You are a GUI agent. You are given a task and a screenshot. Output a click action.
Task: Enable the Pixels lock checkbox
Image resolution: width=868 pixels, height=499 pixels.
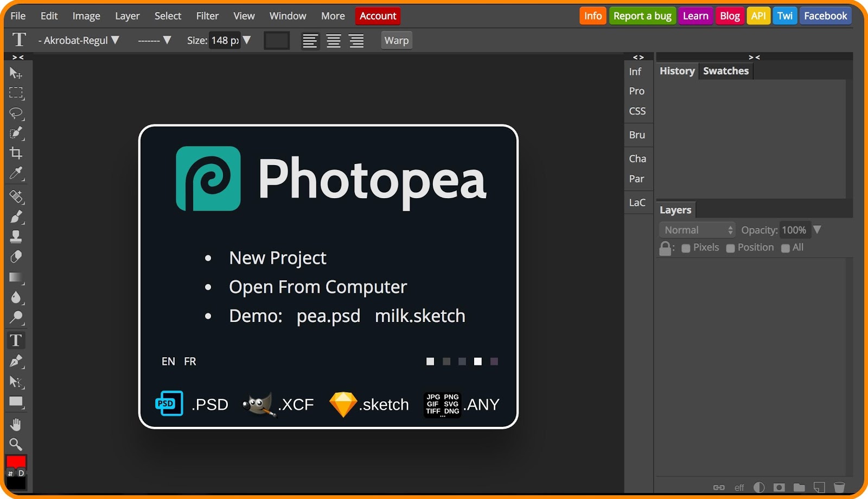pyautogui.click(x=686, y=248)
